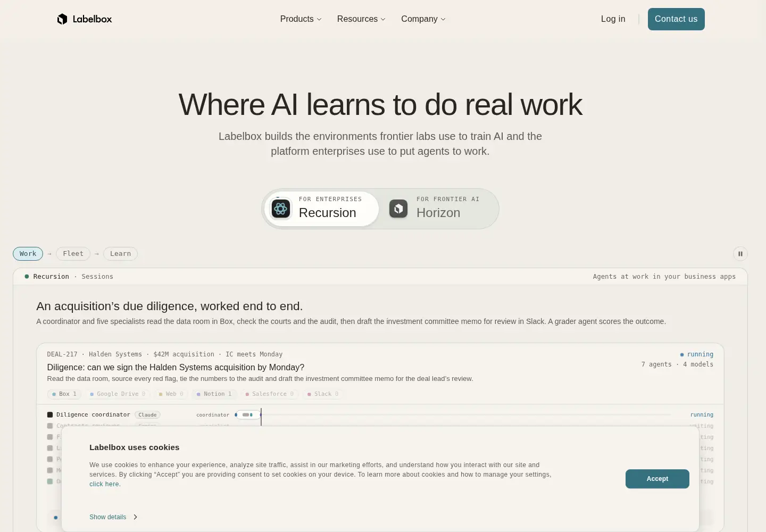
Task: Select the Recursion atom icon
Action: click(x=281, y=209)
